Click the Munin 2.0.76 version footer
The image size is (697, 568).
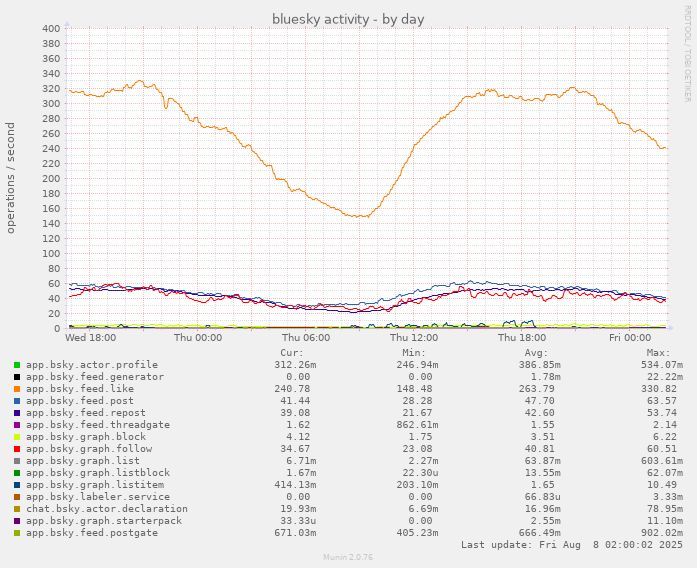tap(348, 557)
